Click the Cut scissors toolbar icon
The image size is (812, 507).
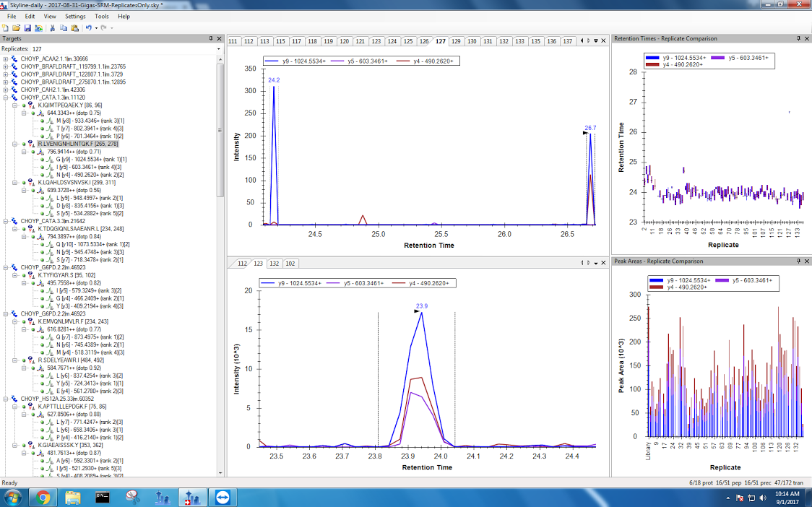(53, 27)
